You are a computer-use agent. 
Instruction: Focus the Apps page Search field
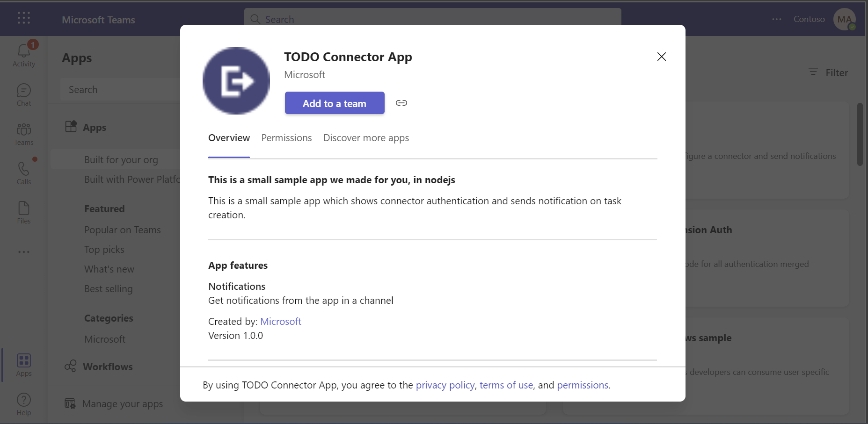120,90
